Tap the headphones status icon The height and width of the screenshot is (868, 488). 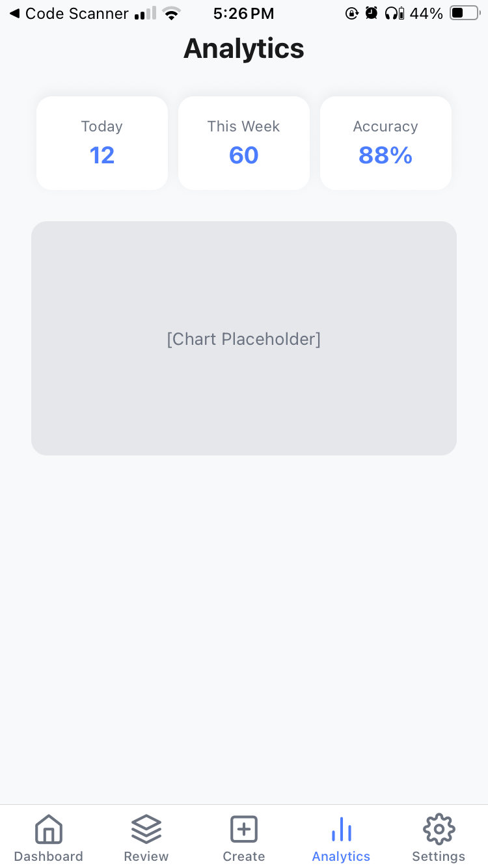click(x=394, y=14)
